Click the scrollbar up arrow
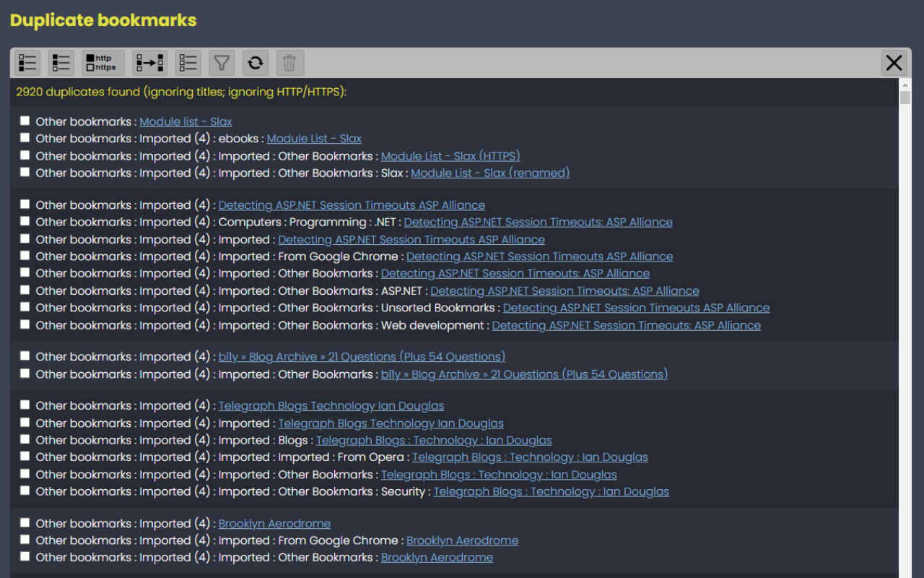924x578 pixels. [905, 85]
